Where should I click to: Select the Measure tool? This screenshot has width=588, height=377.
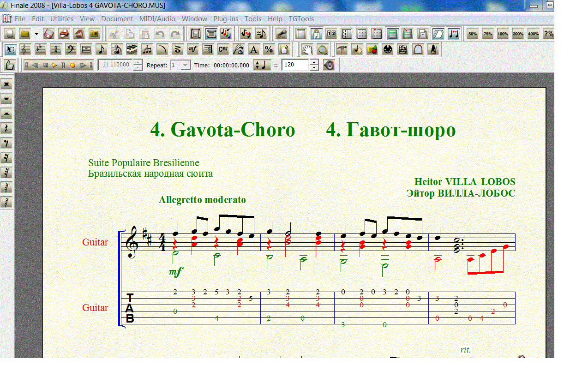[86, 49]
